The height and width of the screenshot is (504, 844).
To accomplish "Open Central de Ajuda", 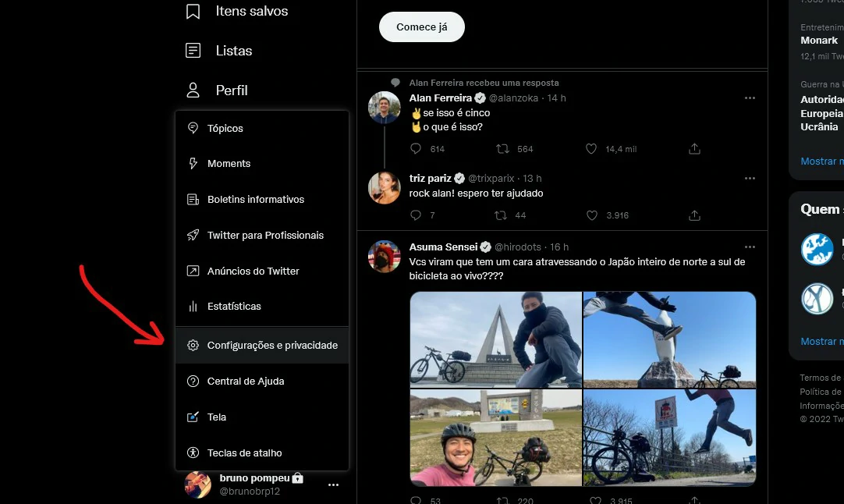I will point(262,382).
